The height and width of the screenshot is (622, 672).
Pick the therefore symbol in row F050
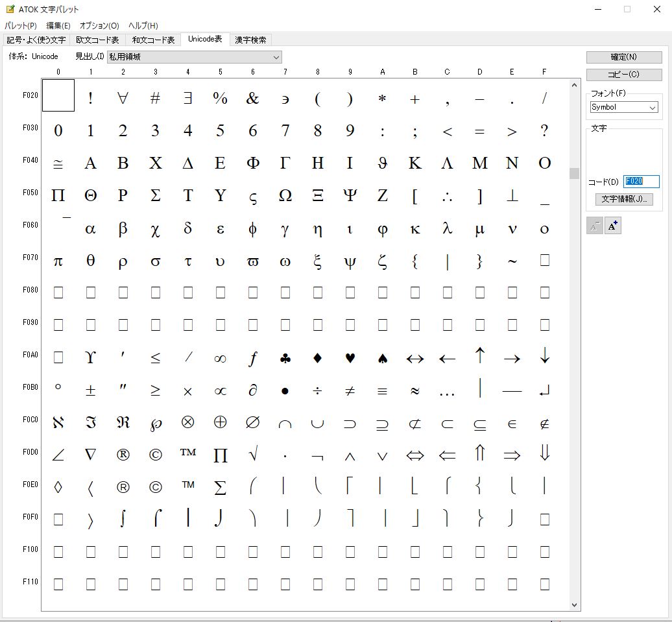447,197
